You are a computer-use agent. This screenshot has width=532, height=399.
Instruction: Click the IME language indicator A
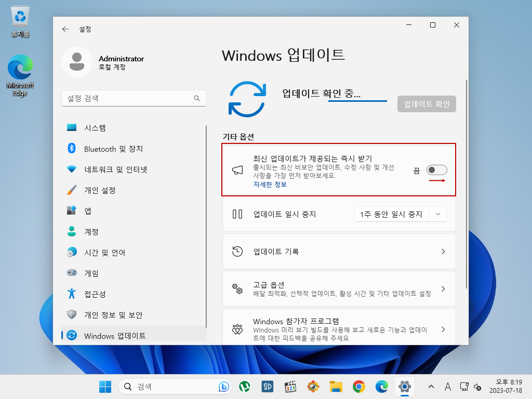coord(447,387)
